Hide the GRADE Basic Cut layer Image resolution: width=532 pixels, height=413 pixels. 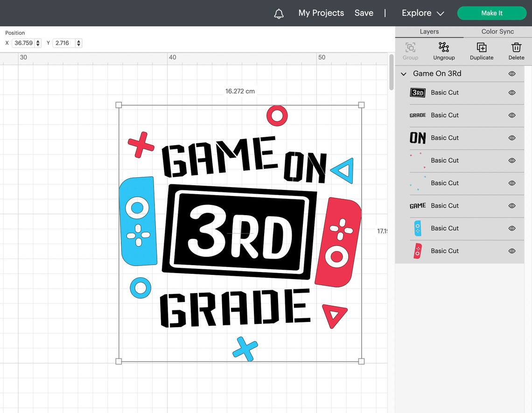click(x=511, y=115)
